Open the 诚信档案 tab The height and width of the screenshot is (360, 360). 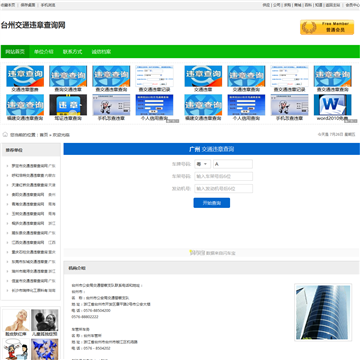pyautogui.click(x=101, y=52)
